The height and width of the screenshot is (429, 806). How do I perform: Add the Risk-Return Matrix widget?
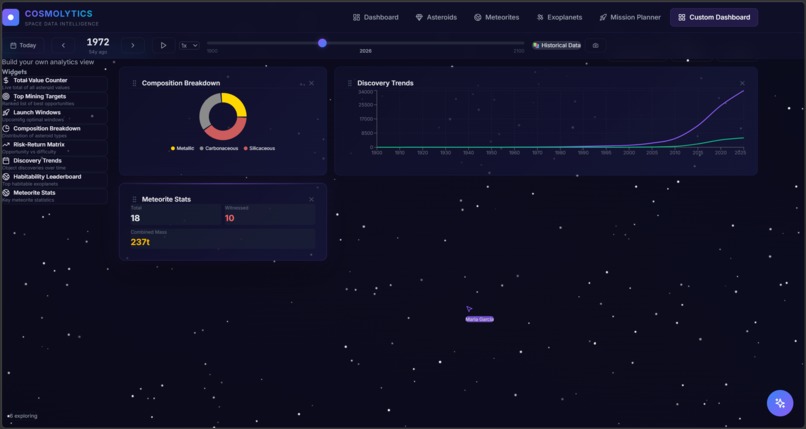click(x=54, y=148)
